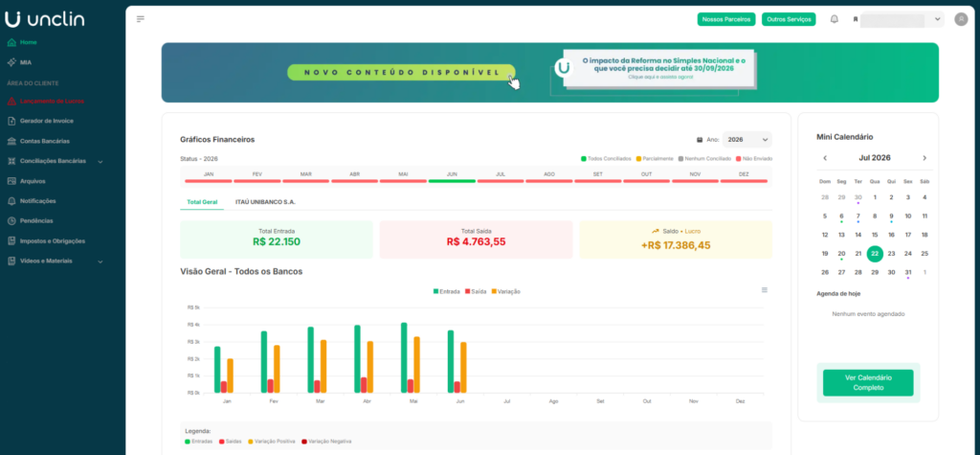Open the chart options hamburger menu
This screenshot has width=980, height=455.
[765, 290]
